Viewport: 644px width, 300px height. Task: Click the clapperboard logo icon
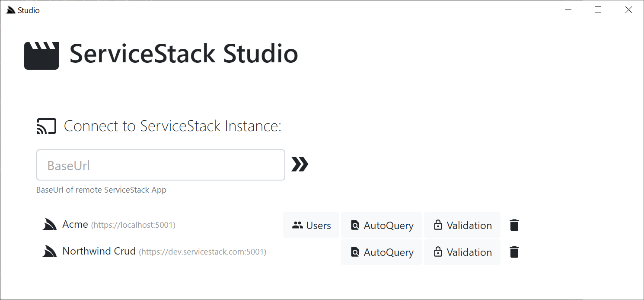pos(41,55)
